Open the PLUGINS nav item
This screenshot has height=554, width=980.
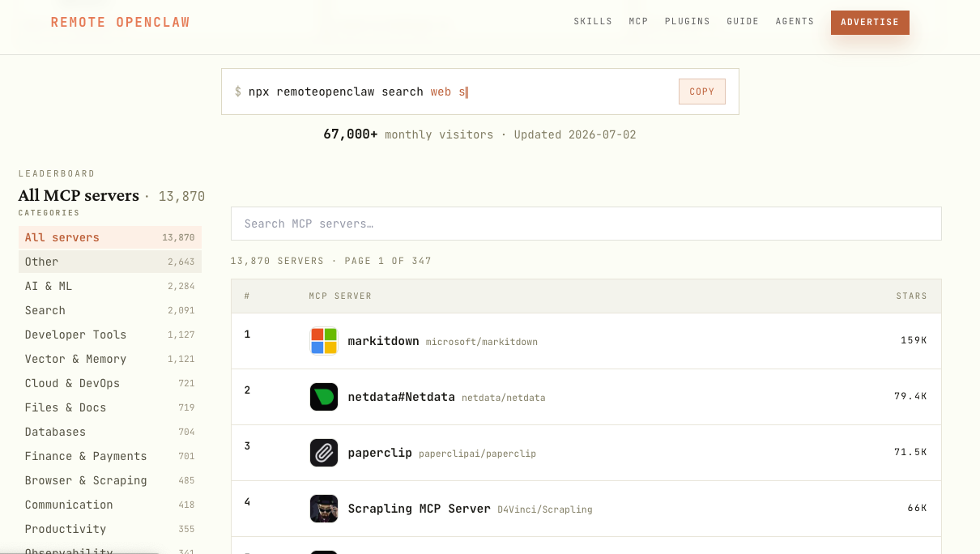pyautogui.click(x=688, y=22)
